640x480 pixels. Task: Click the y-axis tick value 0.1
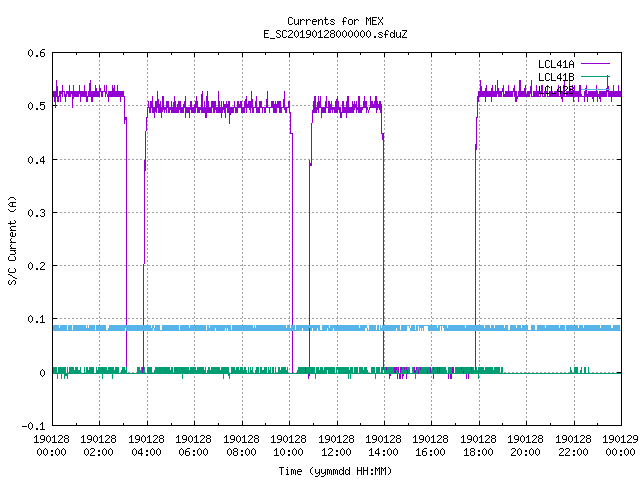pos(36,319)
